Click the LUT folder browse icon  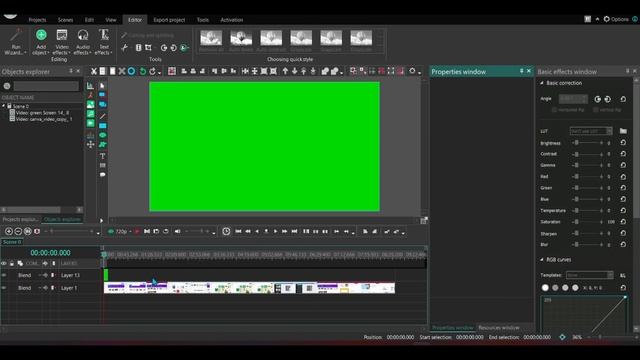623,131
